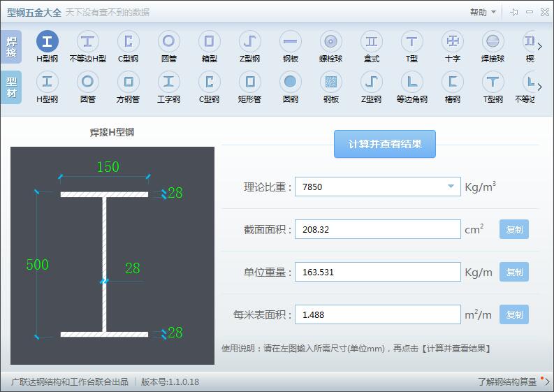Click 计算并查看结果 button
Viewport: 554px width, 392px height.
point(385,144)
